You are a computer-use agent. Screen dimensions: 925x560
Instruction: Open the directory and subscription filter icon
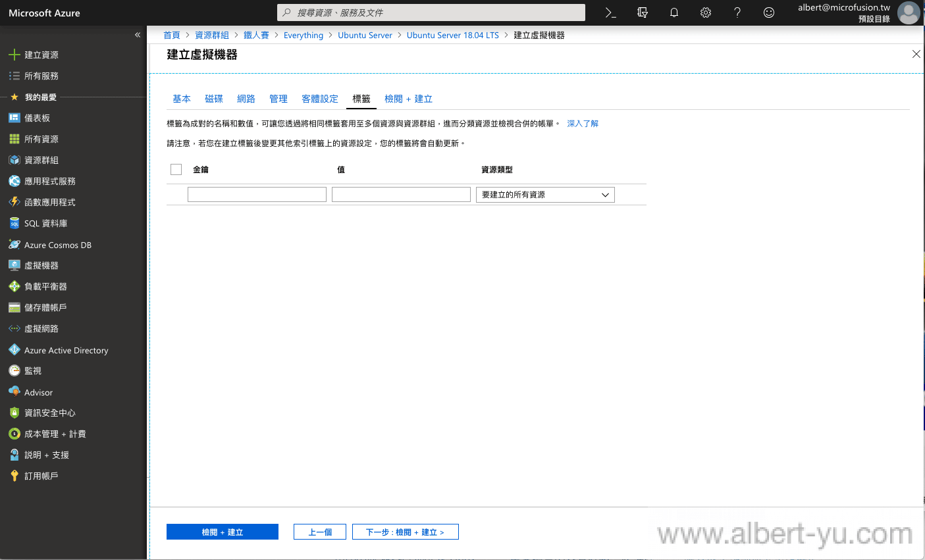643,13
